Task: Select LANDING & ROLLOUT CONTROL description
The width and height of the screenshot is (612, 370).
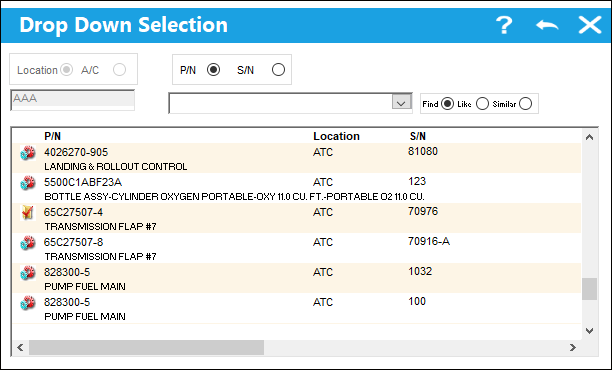Action: tap(116, 167)
